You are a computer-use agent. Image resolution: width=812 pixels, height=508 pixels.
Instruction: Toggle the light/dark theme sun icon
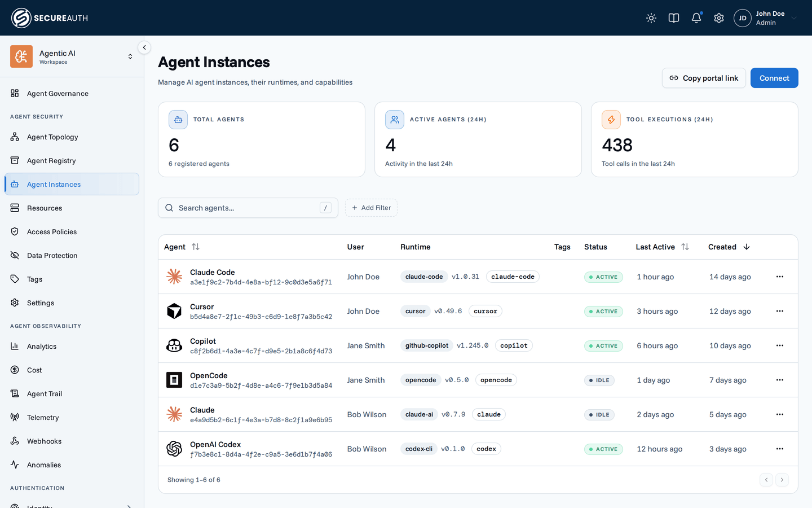[x=651, y=18]
